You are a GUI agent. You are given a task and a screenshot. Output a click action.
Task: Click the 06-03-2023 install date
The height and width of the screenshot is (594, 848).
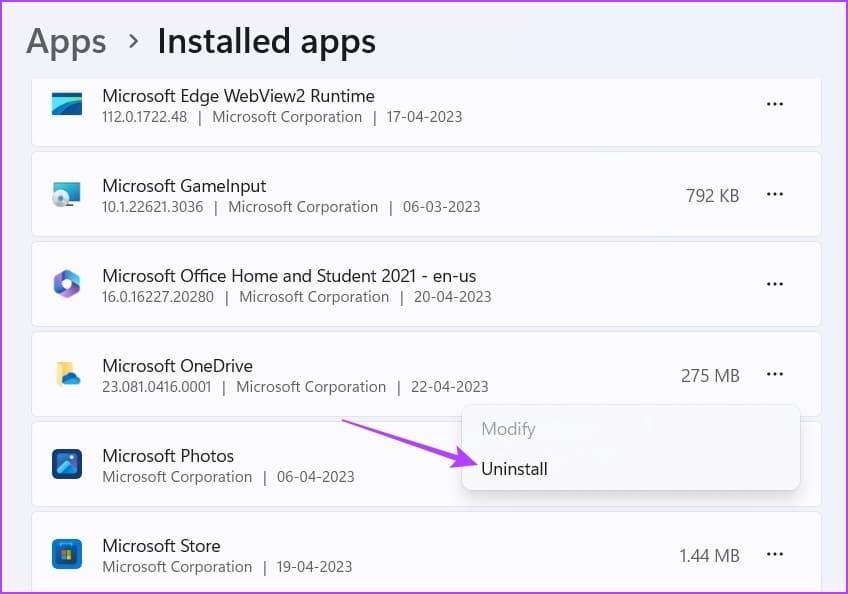(441, 207)
